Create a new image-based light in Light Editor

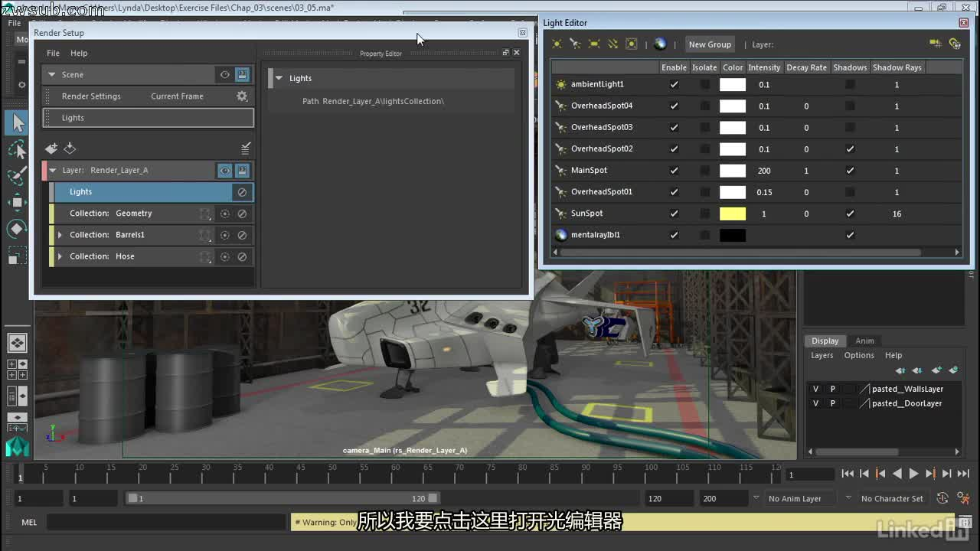coord(660,44)
